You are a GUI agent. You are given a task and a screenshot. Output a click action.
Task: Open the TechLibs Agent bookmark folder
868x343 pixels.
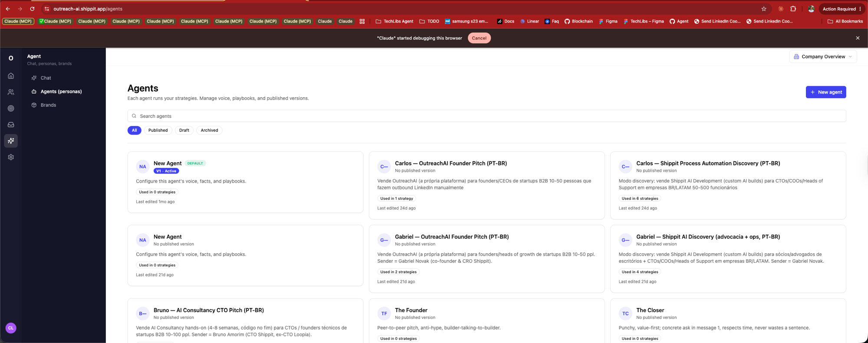click(395, 21)
